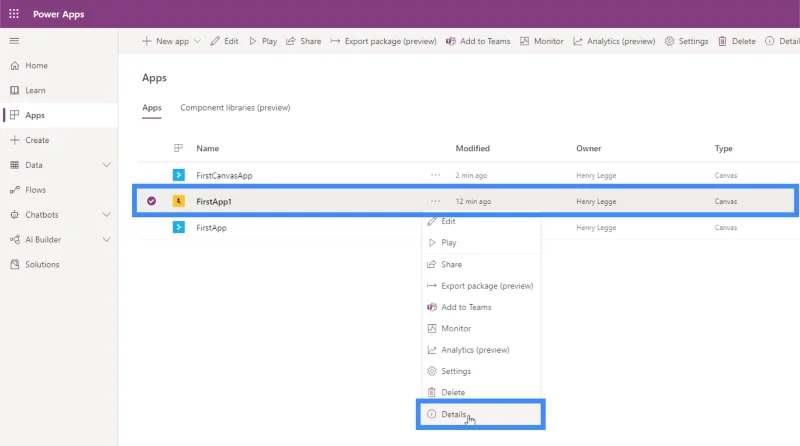Screen dimensions: 800x446
Task: Click Edit in the top toolbar
Action: coord(224,41)
